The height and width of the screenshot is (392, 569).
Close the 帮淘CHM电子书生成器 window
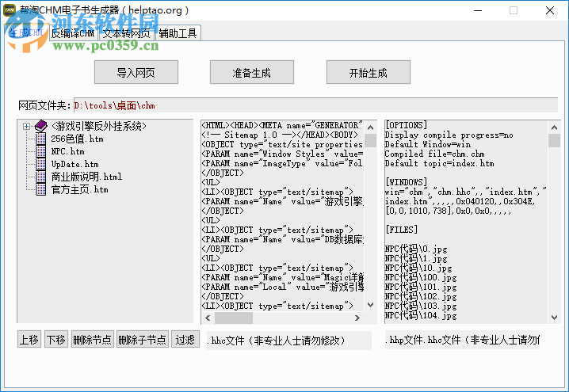point(550,10)
